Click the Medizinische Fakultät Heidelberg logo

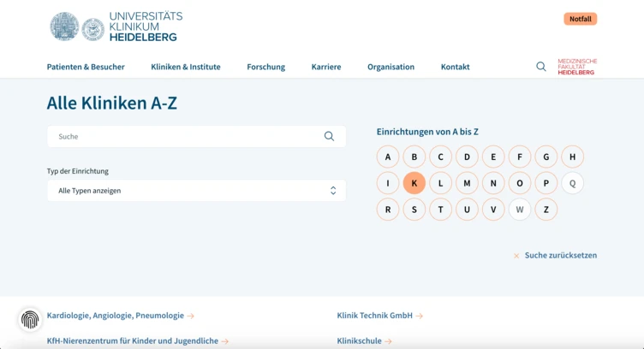pos(577,67)
